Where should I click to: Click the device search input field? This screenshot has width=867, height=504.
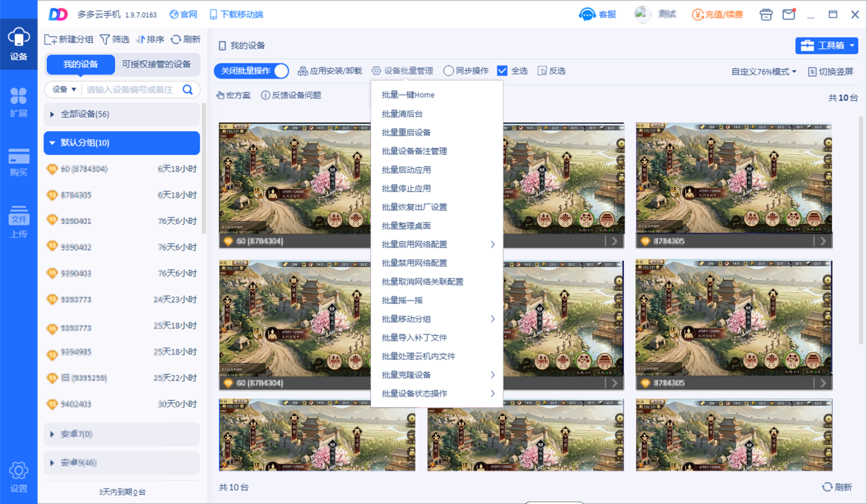point(130,89)
